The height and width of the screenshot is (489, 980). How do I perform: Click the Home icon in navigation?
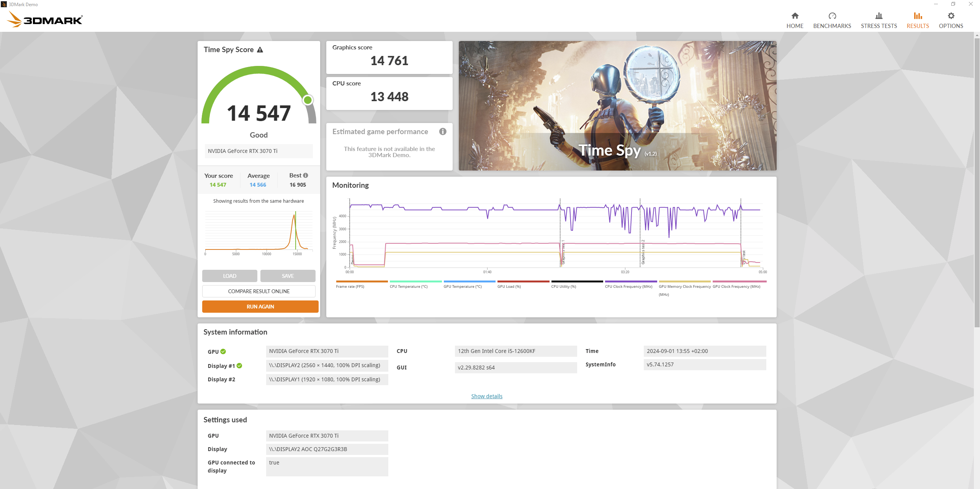pyautogui.click(x=795, y=16)
